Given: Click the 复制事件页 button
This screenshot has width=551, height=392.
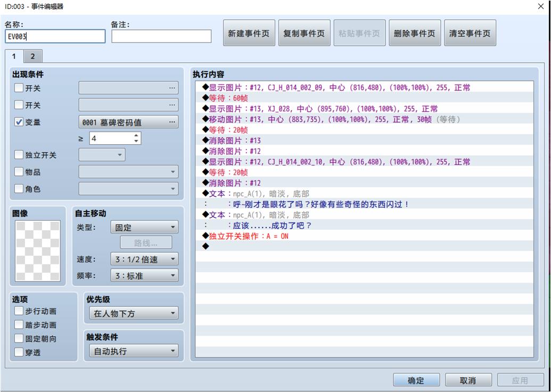Looking at the screenshot, I should tap(305, 33).
